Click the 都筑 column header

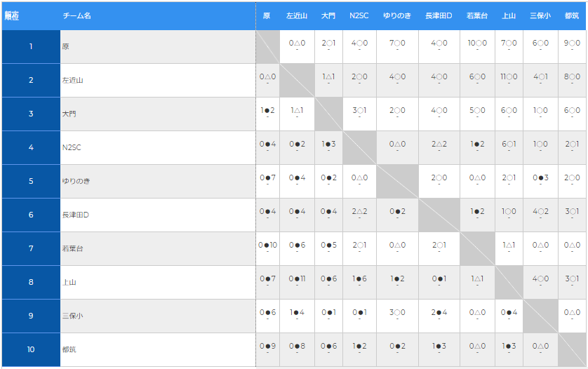tap(572, 15)
